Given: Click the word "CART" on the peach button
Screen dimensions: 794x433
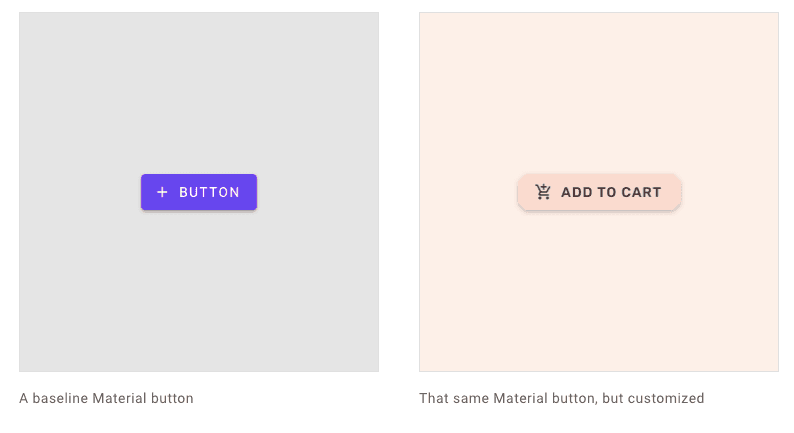Looking at the screenshot, I should tap(641, 192).
